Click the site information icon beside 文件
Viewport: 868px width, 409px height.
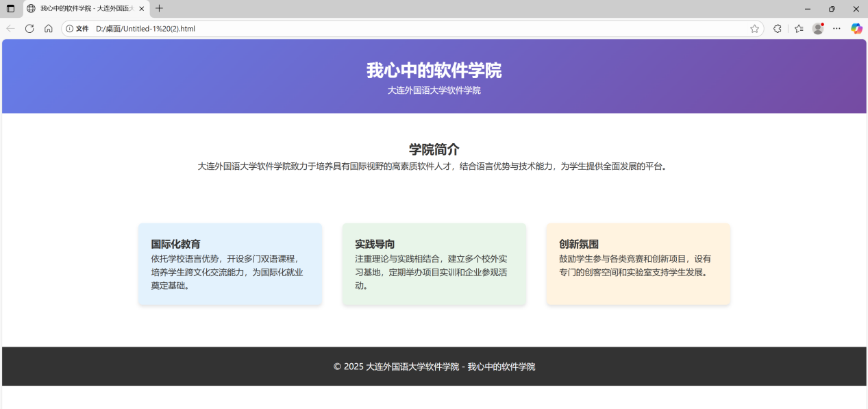coord(70,29)
